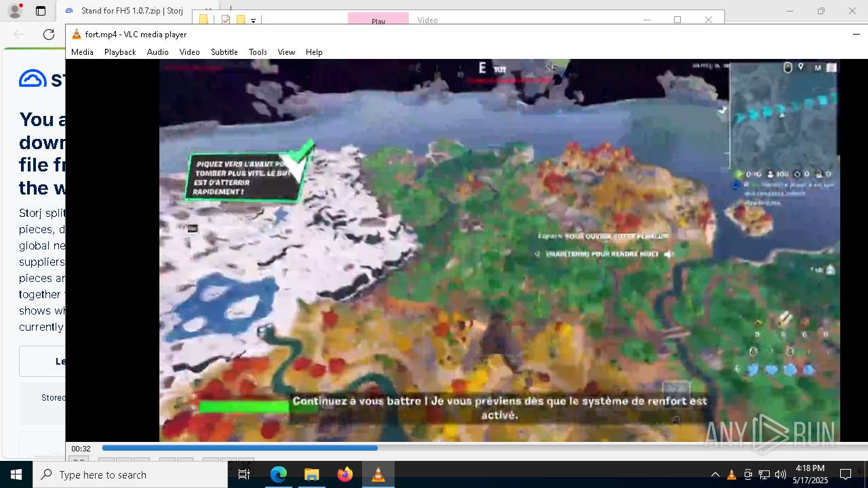Open network settings tray icon
Viewport: 868px width, 488px height.
click(x=764, y=474)
